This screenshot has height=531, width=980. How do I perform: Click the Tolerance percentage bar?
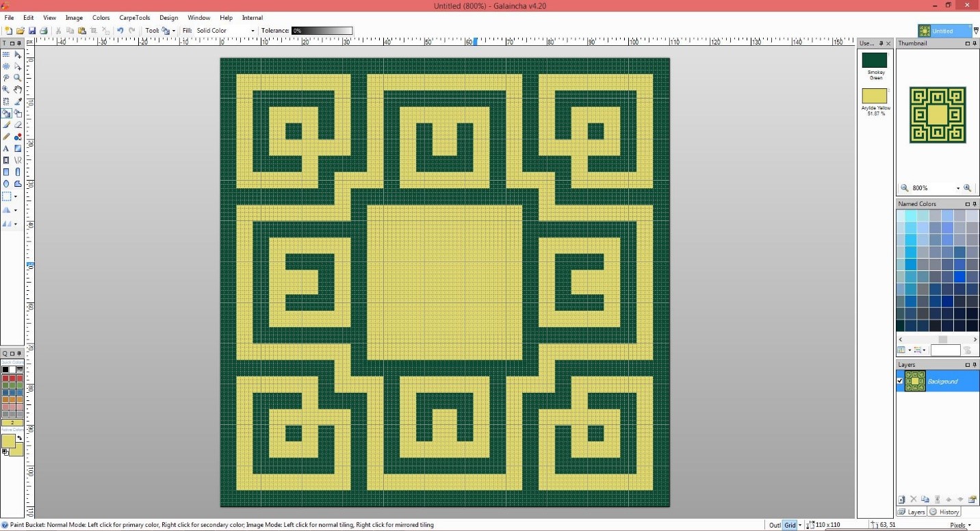tap(322, 31)
